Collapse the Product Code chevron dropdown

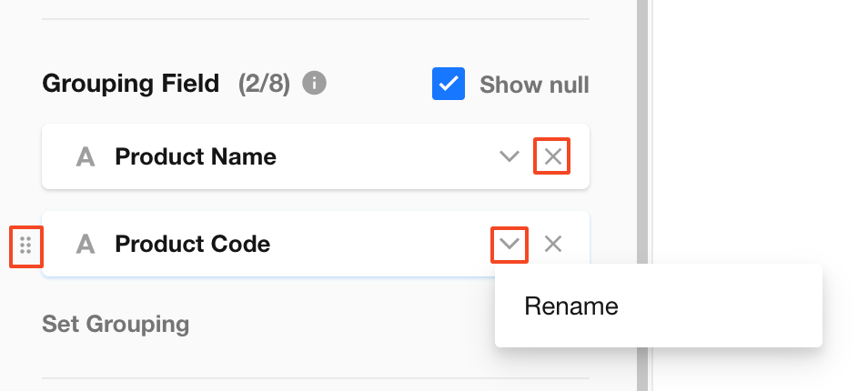pos(510,244)
